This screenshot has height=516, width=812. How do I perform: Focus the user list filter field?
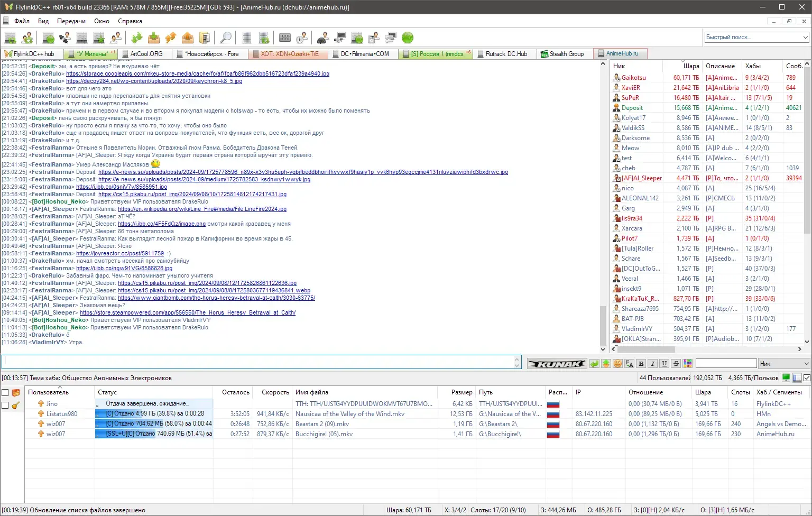(726, 363)
